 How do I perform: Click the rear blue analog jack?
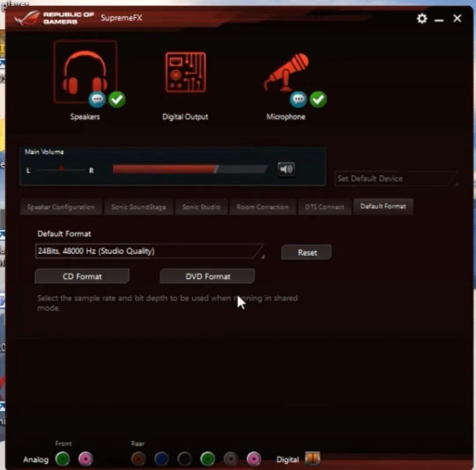click(161, 459)
